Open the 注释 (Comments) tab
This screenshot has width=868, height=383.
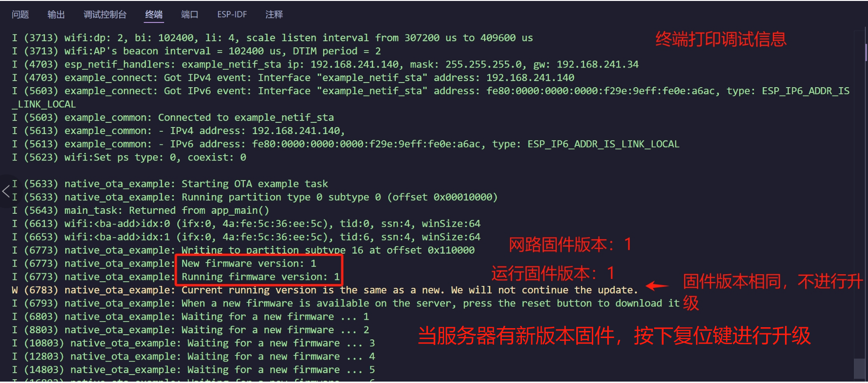(274, 15)
